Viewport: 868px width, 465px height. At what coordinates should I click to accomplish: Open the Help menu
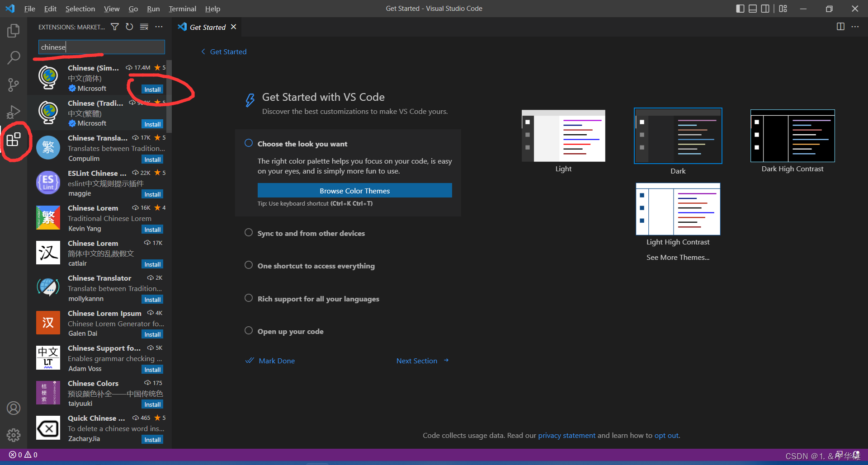pos(212,9)
